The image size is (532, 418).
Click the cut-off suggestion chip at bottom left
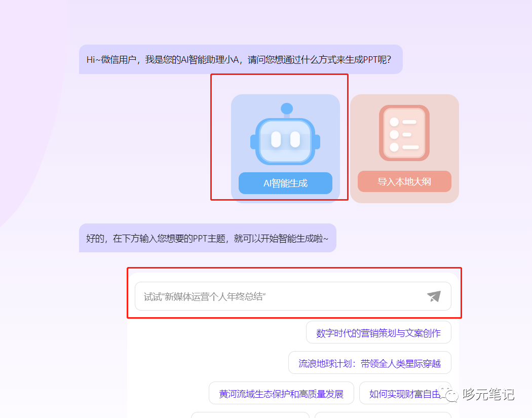pos(250,415)
